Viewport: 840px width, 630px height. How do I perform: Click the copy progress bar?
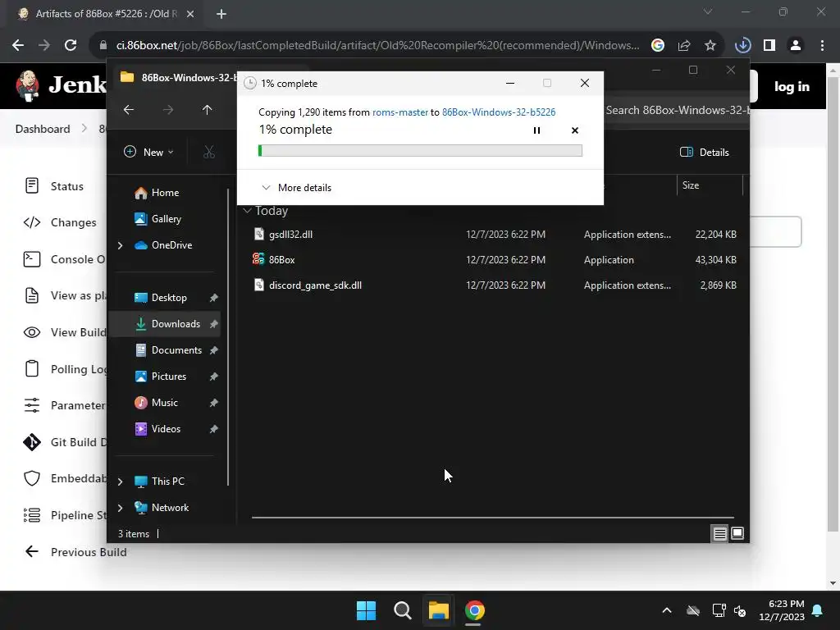[420, 151]
